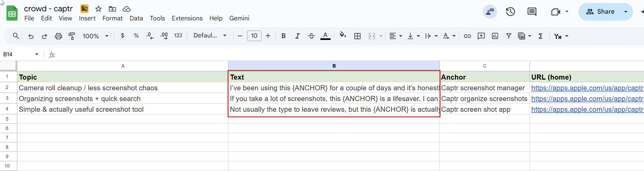Open zoom level 100% dropdown
This screenshot has height=171, width=644.
pyautogui.click(x=95, y=36)
